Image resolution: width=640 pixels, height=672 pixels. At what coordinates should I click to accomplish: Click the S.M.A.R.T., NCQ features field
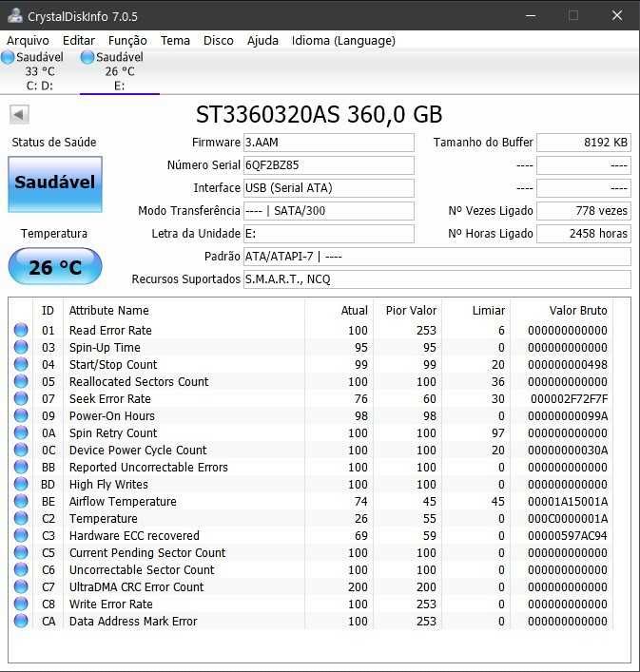(x=437, y=279)
